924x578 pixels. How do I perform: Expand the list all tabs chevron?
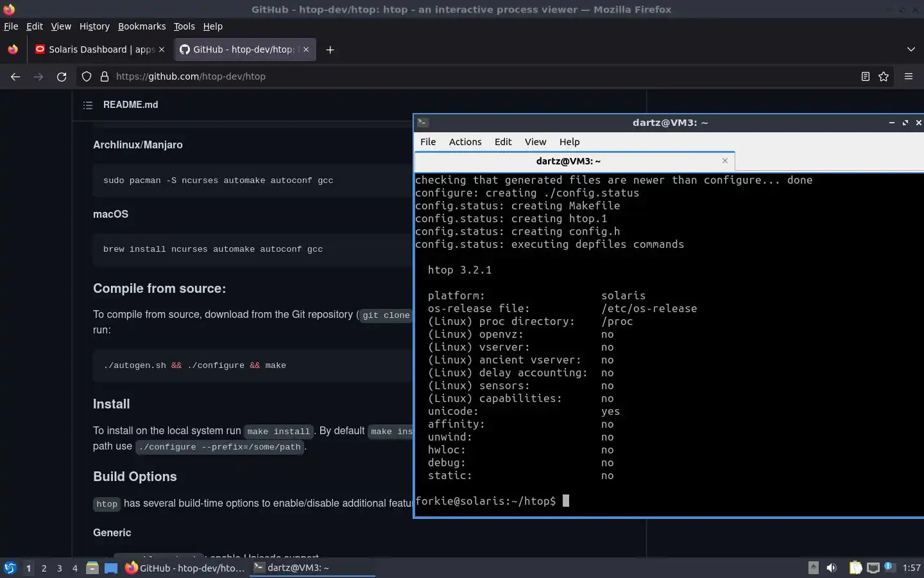pos(911,49)
